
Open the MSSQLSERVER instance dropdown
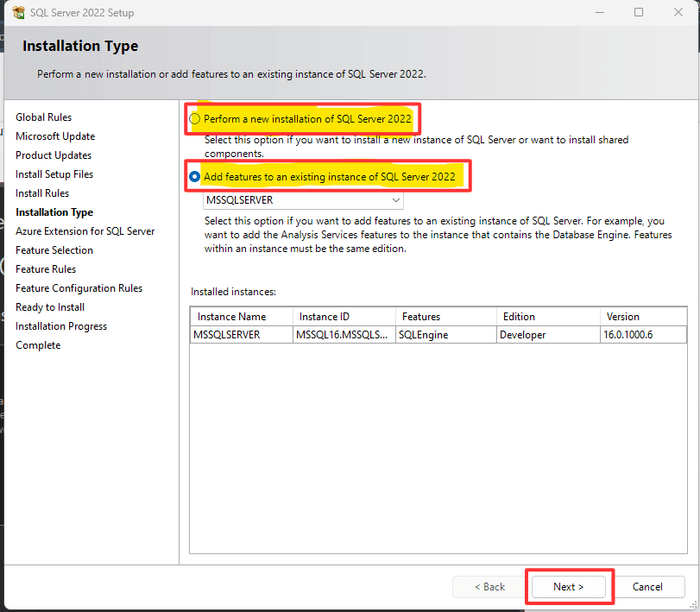click(x=303, y=200)
